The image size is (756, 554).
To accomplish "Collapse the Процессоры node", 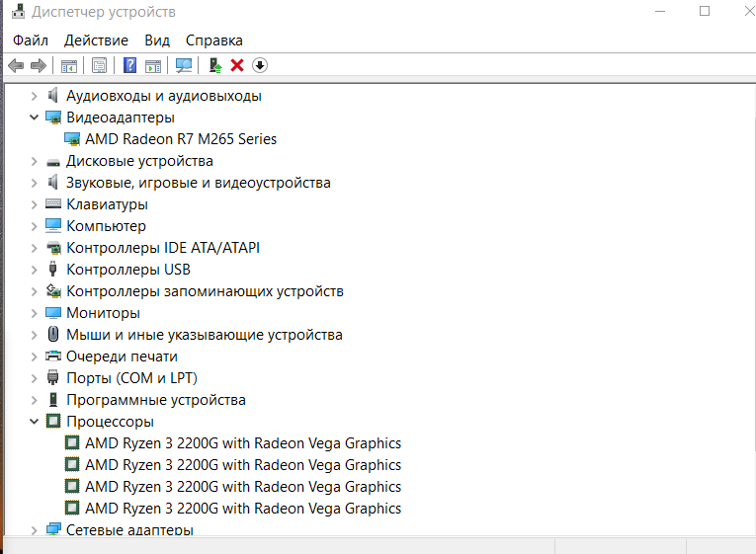I will [34, 422].
